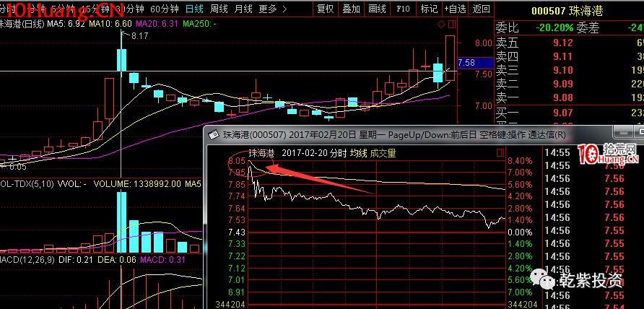Select the MA20: 6.31 indicator label
The width and height of the screenshot is (644, 309).
[x=157, y=25]
